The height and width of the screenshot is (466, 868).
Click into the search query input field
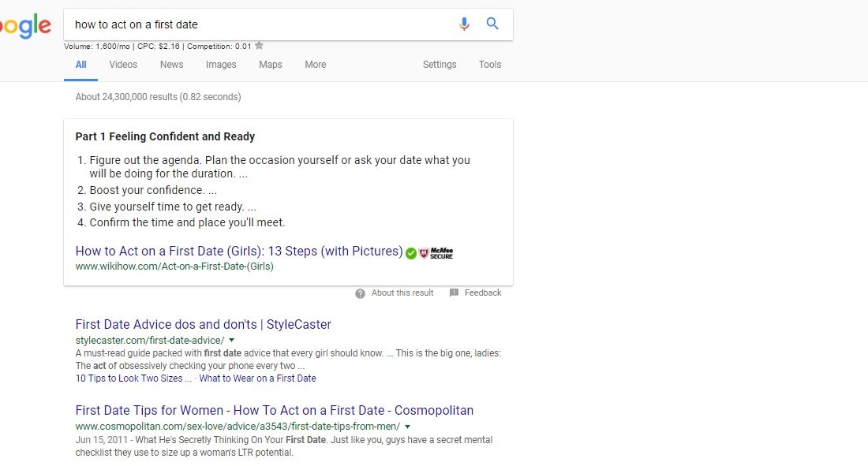coord(260,24)
